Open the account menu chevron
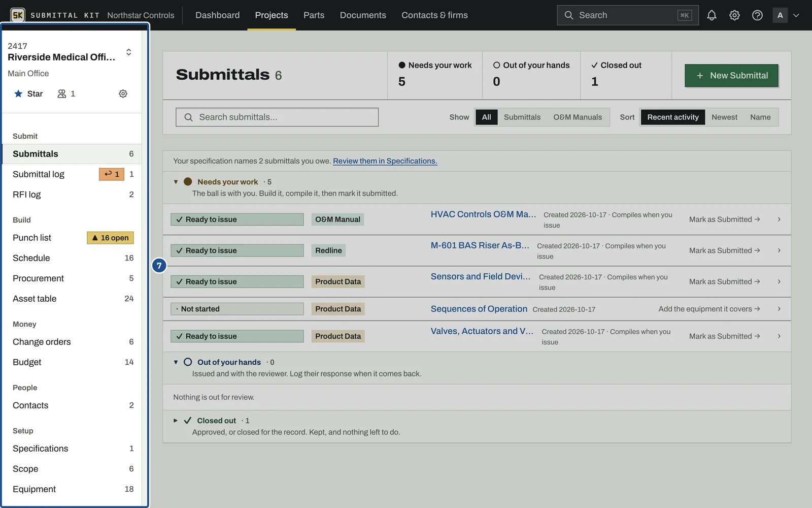The width and height of the screenshot is (812, 508). 796,15
